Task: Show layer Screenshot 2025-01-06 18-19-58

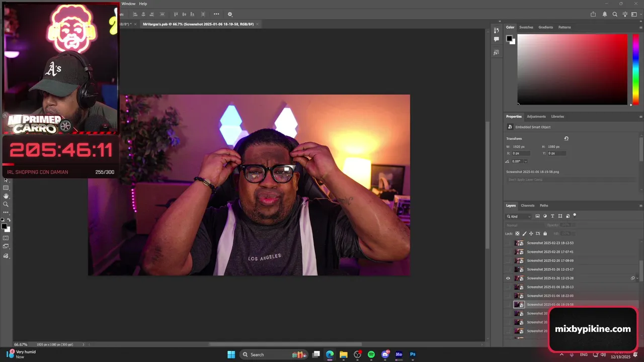Action: click(x=508, y=305)
